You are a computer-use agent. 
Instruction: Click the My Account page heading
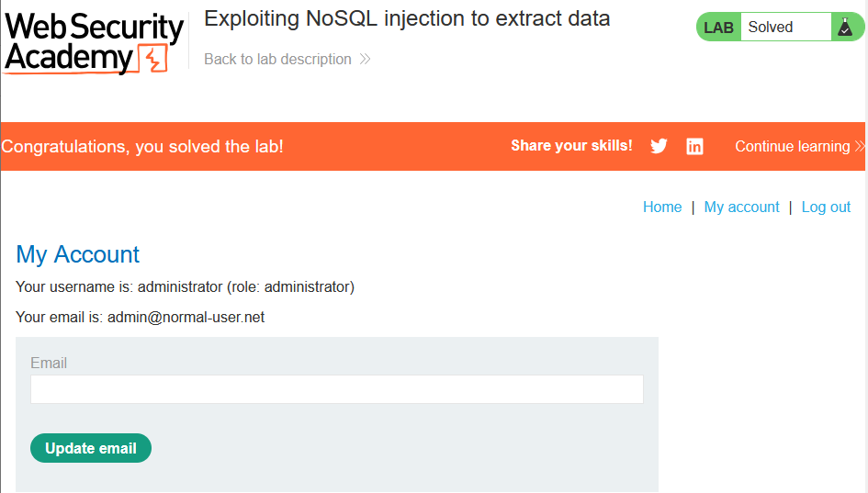(77, 254)
